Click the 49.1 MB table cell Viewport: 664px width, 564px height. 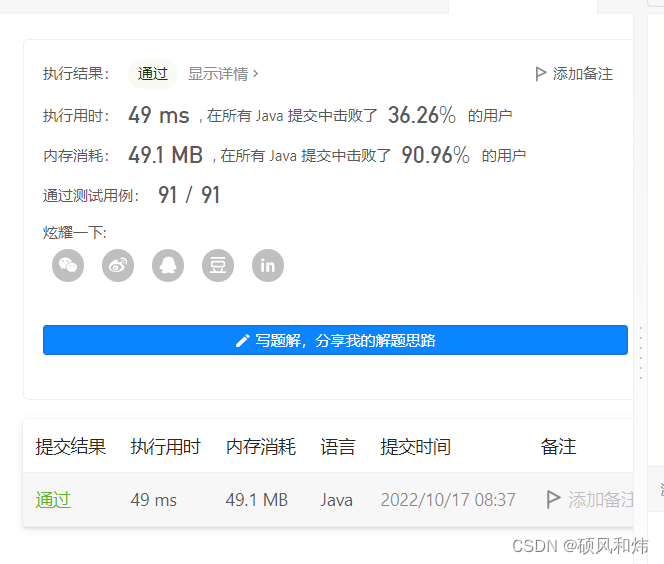[257, 500]
